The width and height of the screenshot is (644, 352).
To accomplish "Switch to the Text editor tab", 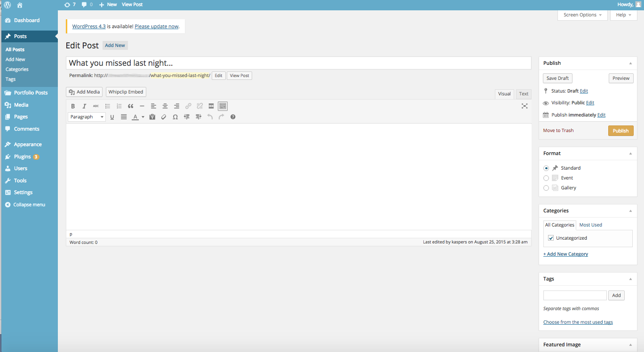I will (524, 94).
